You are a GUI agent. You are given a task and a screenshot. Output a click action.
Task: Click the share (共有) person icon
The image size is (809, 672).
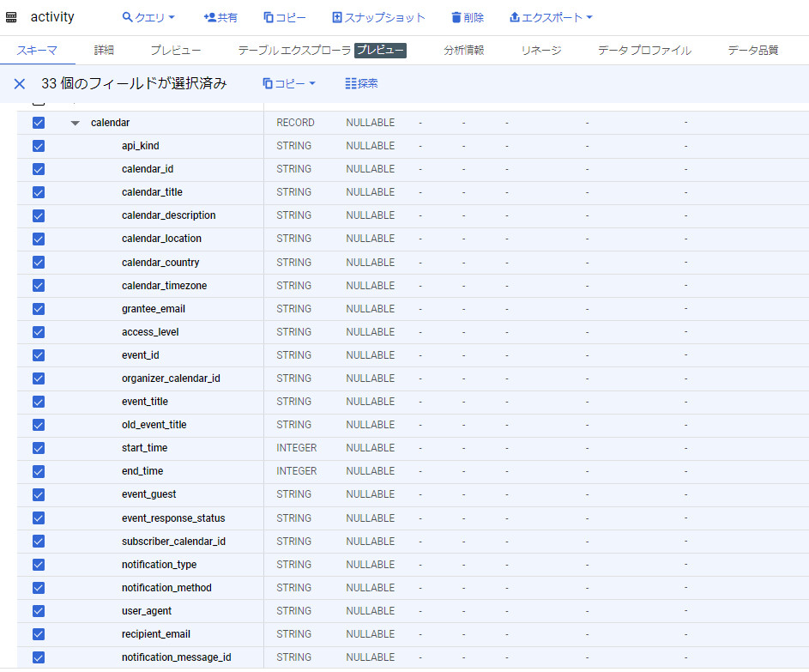click(210, 17)
